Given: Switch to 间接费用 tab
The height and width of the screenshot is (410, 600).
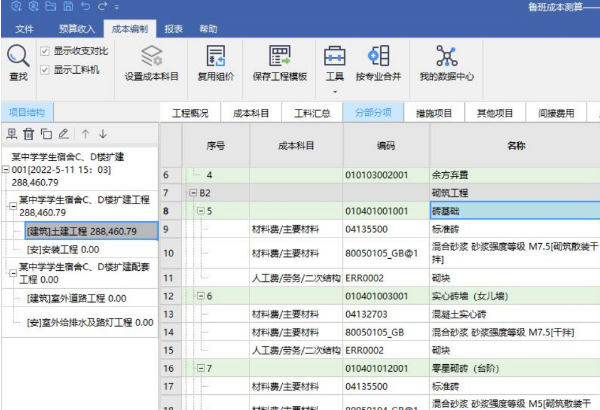Looking at the screenshot, I should [x=556, y=113].
